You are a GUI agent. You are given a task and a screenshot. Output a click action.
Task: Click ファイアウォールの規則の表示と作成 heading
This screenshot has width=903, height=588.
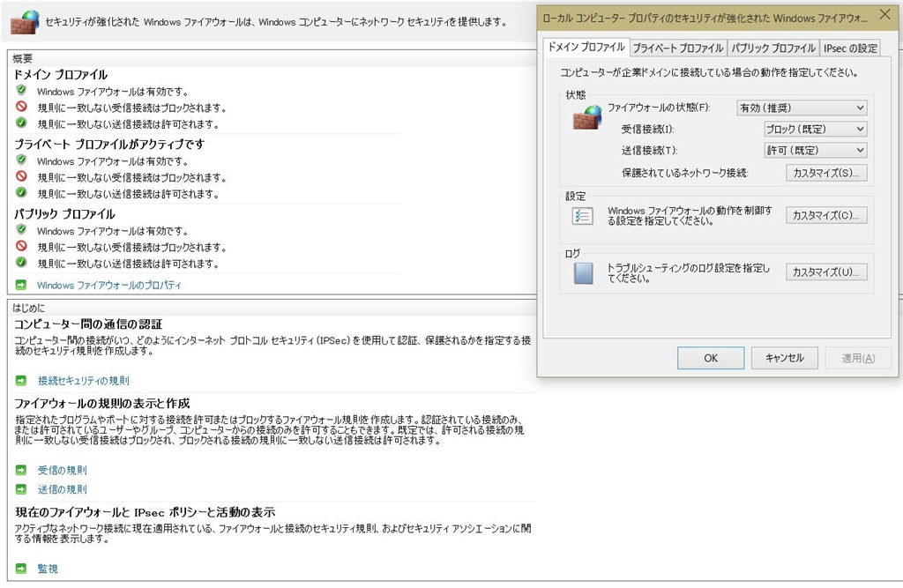102,403
